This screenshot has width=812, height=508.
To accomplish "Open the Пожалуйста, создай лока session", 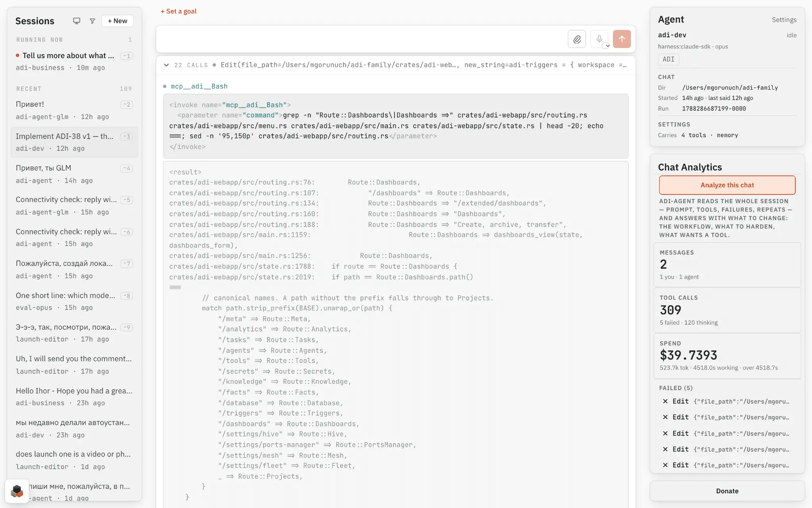I will [x=75, y=269].
